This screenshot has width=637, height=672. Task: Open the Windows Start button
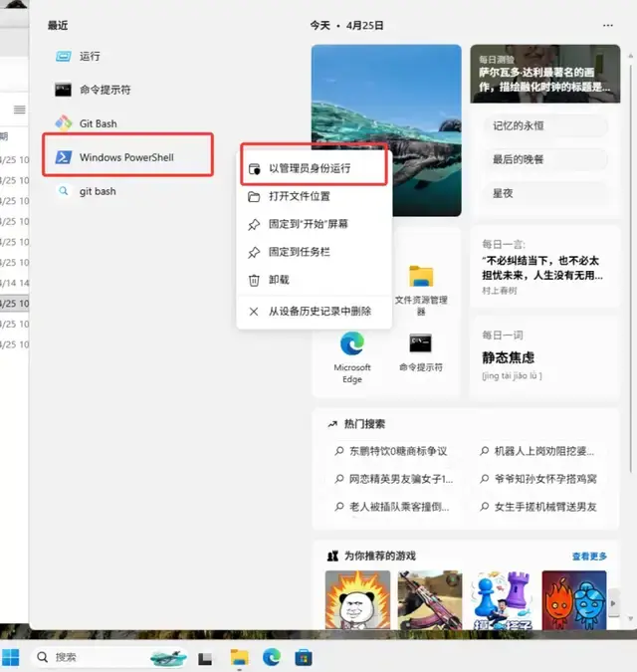point(10,657)
